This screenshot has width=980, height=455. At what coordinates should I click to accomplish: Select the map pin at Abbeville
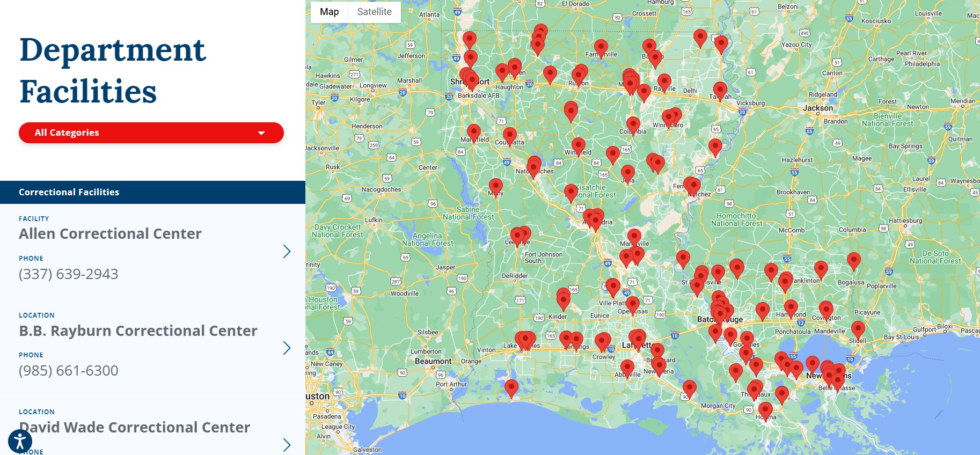tap(627, 369)
